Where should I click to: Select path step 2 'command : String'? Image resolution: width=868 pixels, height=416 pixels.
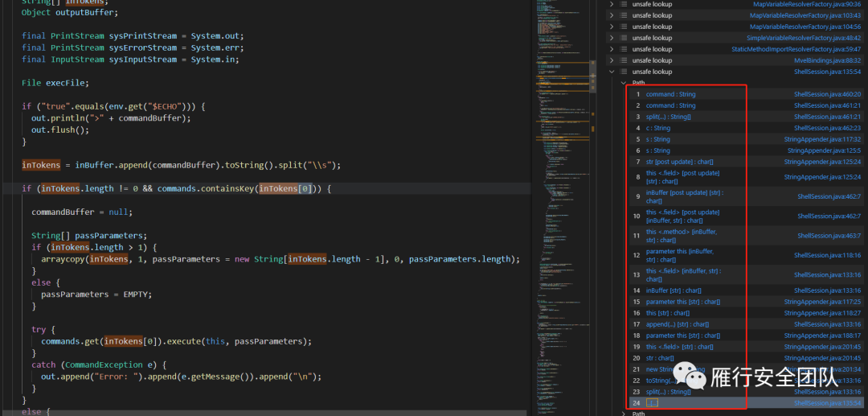coord(670,105)
